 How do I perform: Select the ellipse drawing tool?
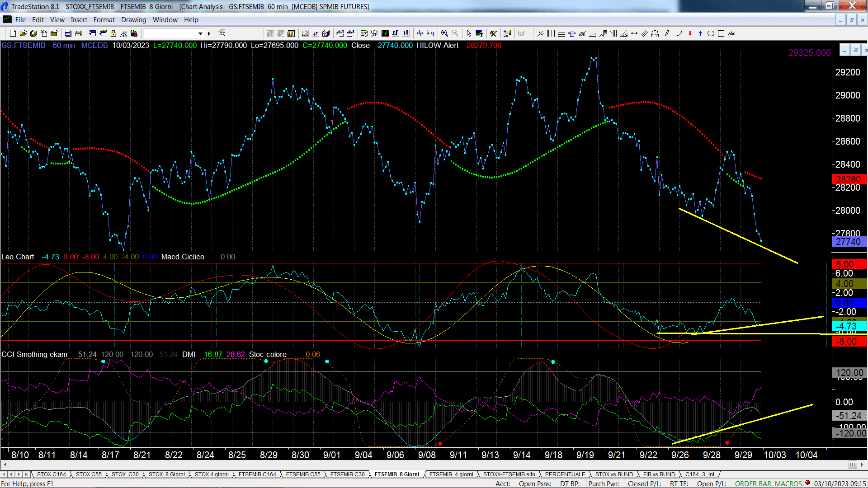tap(711, 33)
